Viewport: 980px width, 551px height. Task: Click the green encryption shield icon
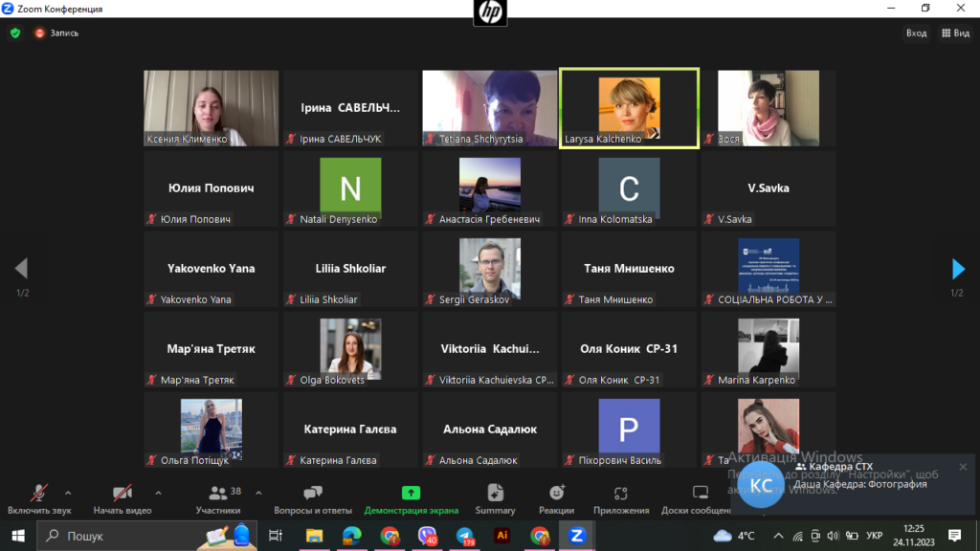(x=15, y=33)
